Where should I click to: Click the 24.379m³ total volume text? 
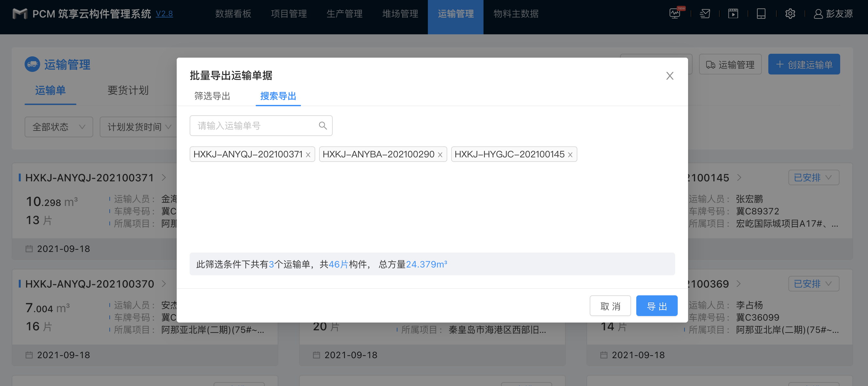point(427,264)
